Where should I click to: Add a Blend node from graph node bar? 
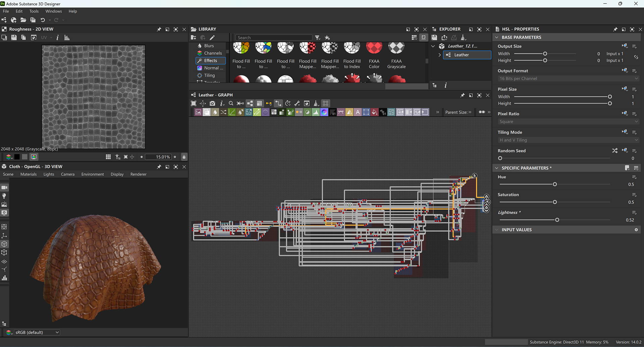pyautogui.click(x=207, y=112)
